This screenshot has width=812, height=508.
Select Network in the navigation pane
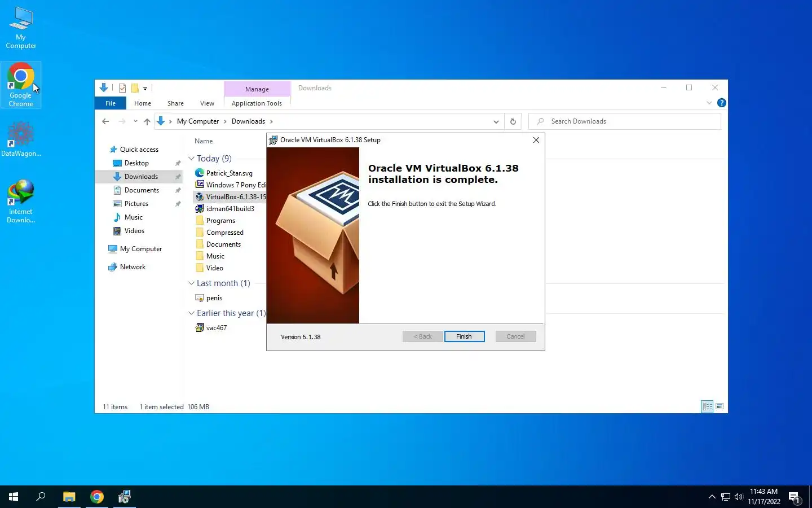pos(133,267)
